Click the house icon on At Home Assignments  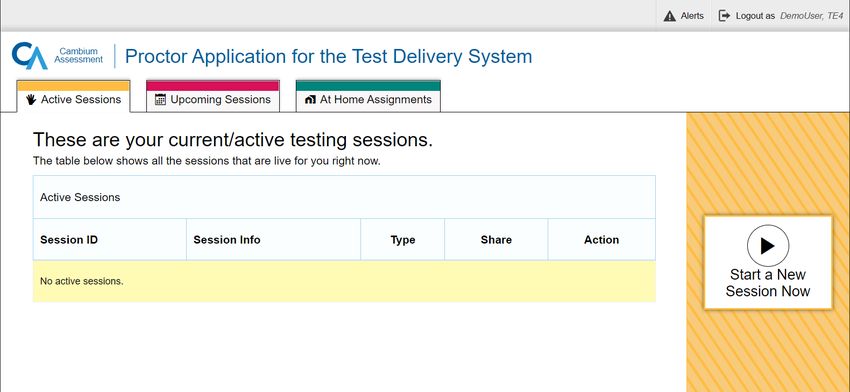click(310, 100)
